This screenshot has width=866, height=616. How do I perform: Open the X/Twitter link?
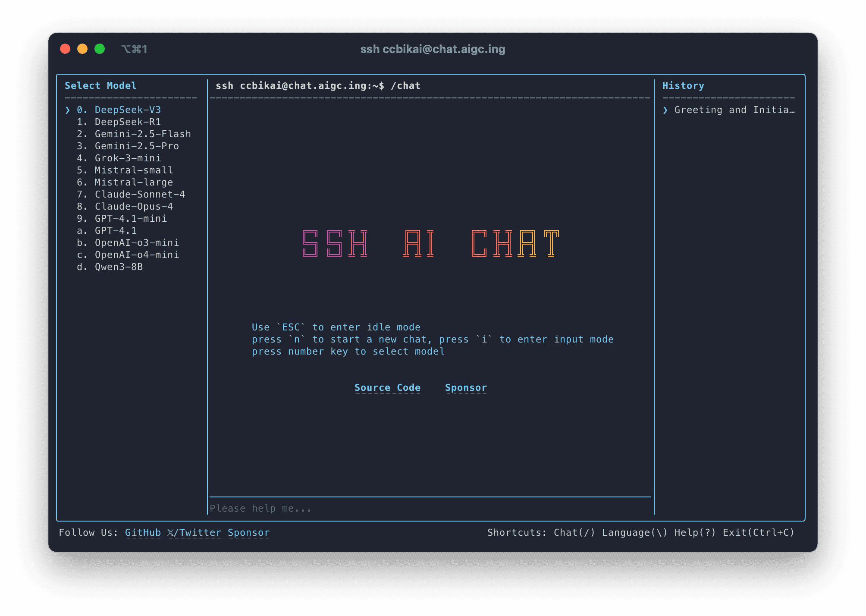coord(195,532)
